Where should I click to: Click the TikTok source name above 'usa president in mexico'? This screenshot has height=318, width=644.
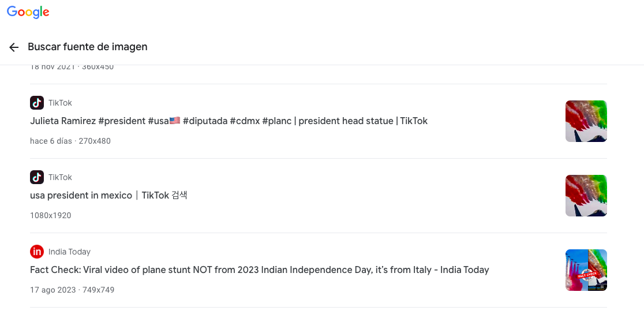pyautogui.click(x=60, y=177)
